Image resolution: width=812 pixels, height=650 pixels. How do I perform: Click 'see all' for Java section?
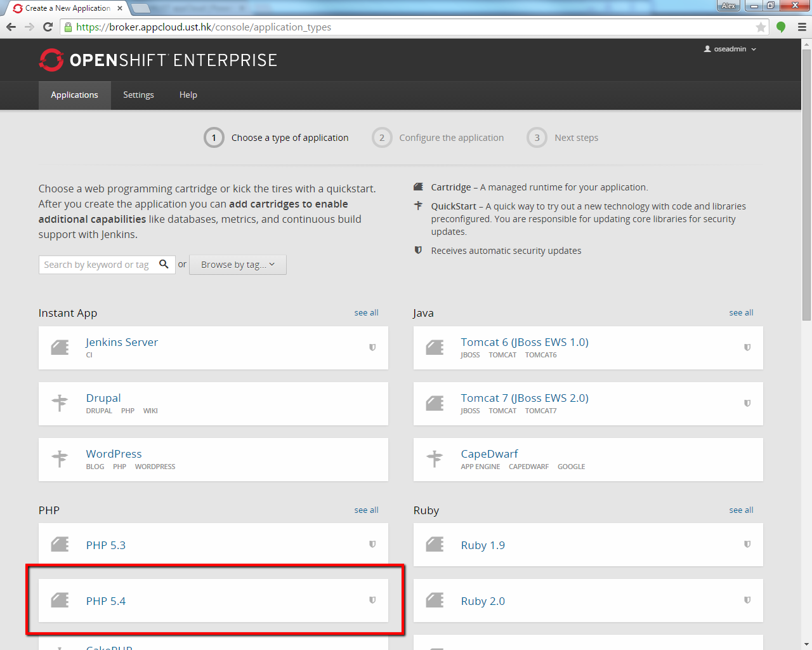(741, 313)
